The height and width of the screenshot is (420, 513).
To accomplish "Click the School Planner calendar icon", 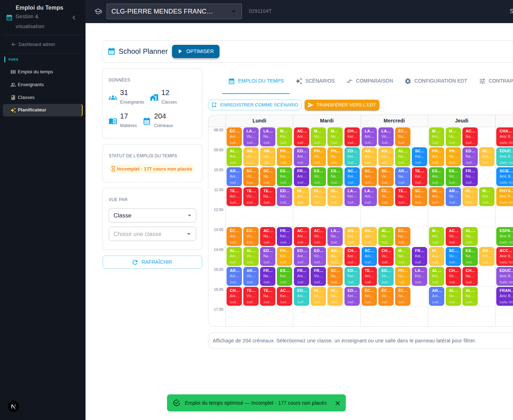I will 112,51.
